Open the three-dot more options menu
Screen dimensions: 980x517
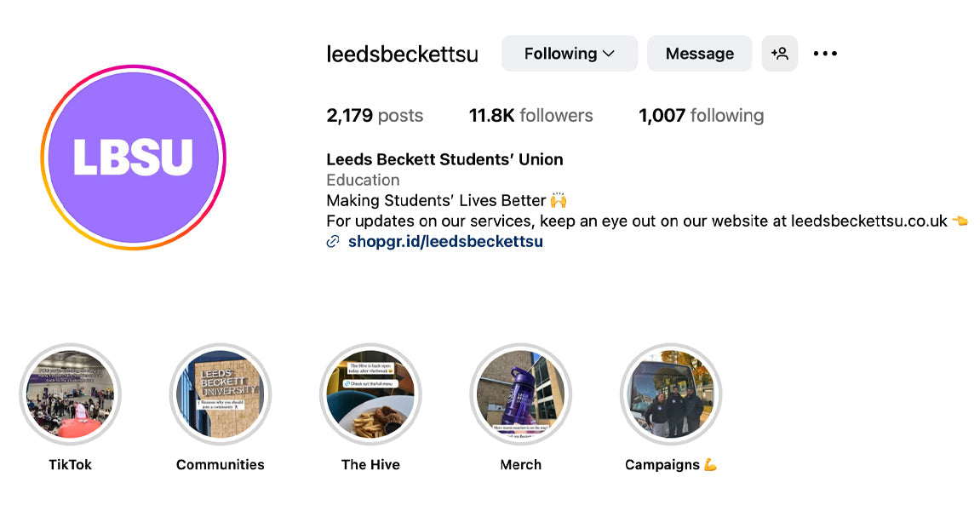[825, 54]
